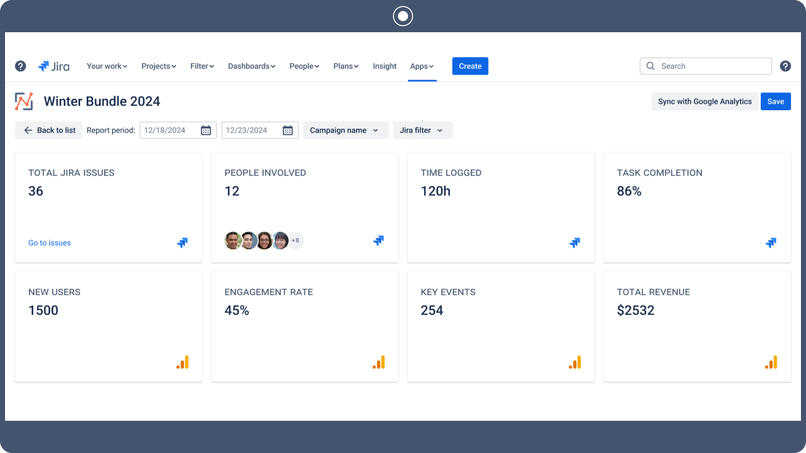Click the Task Completion value 86%

629,191
